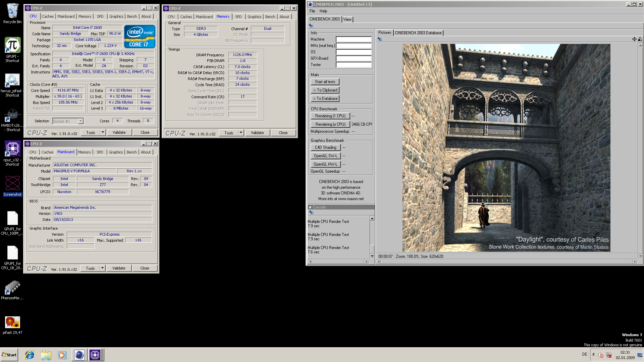Screen dimensions: 644x362
Task: Open the Recycle Bin desktop icon
Action: (12, 13)
